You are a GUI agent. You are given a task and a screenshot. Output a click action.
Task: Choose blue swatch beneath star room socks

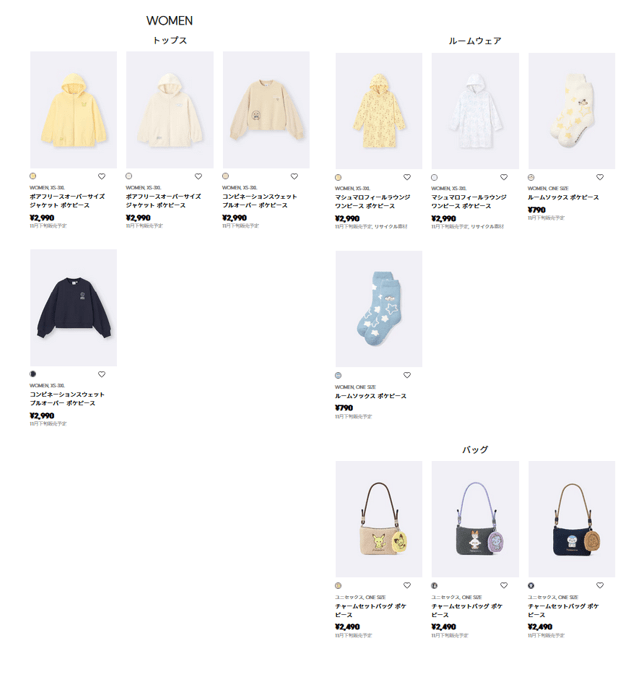click(338, 375)
